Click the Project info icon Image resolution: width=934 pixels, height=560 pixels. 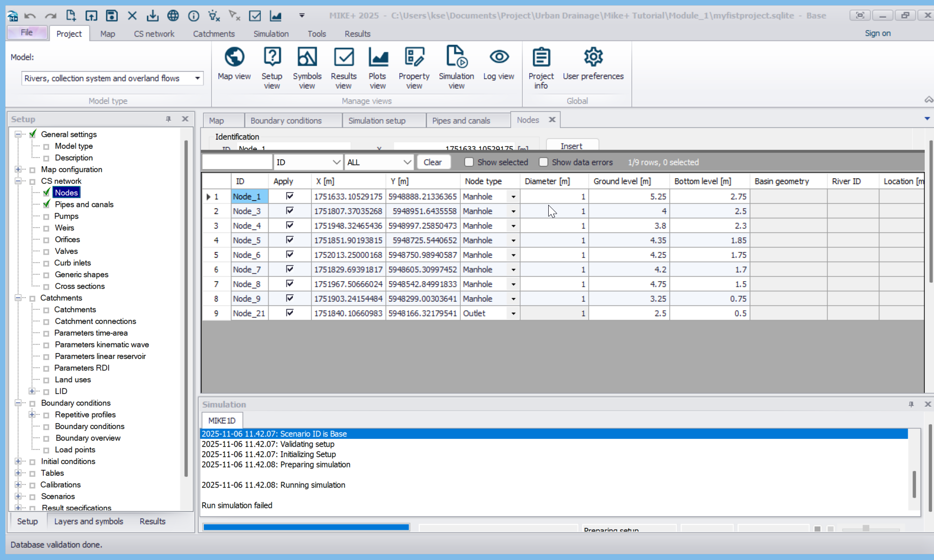point(541,57)
